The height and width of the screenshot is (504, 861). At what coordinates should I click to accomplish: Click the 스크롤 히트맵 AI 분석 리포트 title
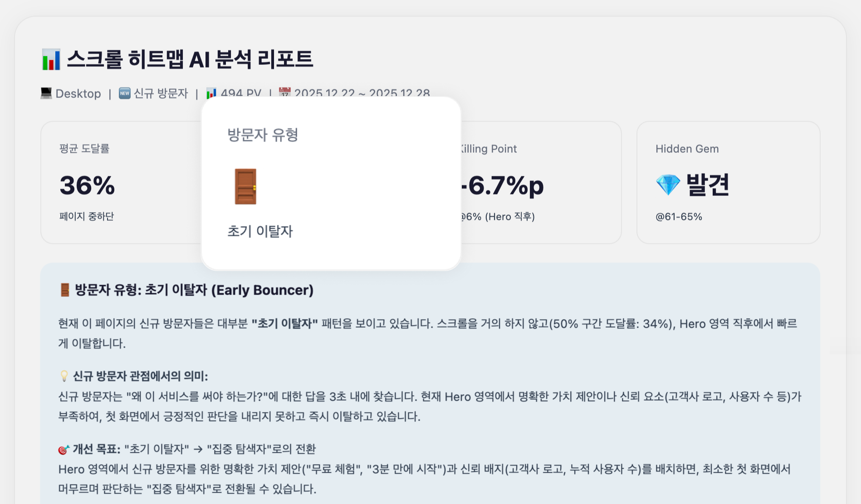[x=190, y=59]
